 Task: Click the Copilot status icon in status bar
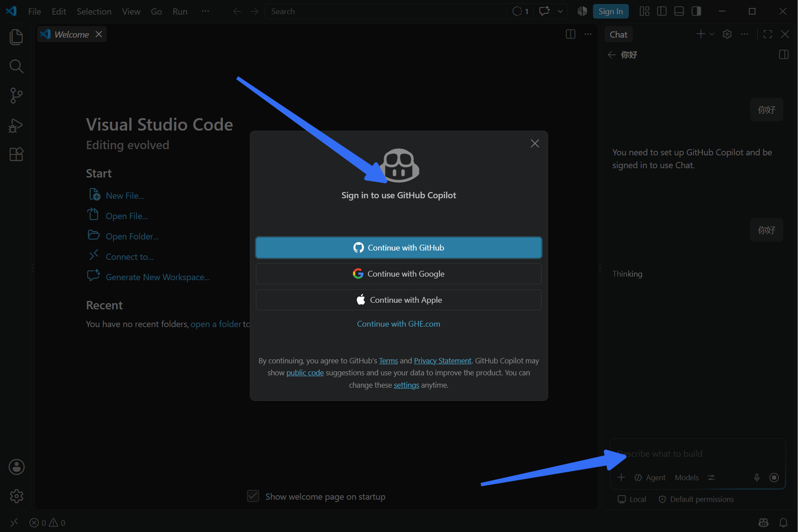tap(763, 523)
